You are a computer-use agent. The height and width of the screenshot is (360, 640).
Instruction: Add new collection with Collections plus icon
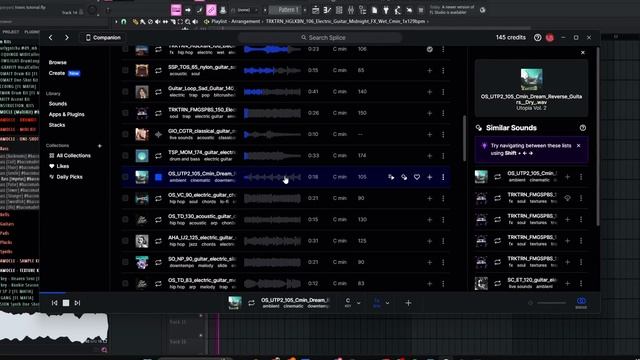(100, 146)
